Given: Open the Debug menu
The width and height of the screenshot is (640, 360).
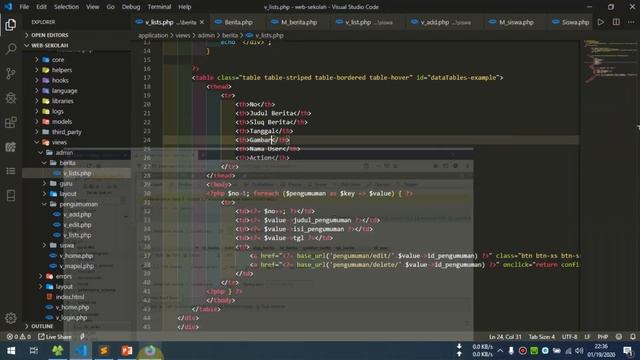Looking at the screenshot, I should (x=131, y=7).
